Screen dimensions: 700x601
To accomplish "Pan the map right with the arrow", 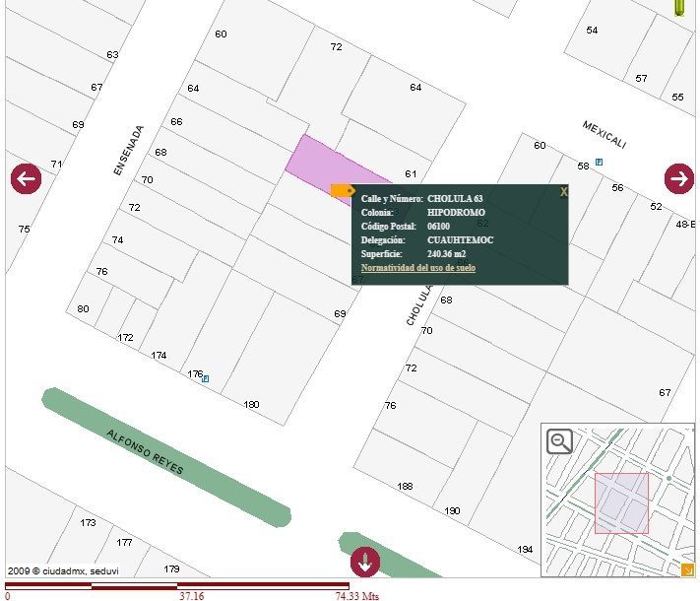I will [x=679, y=178].
